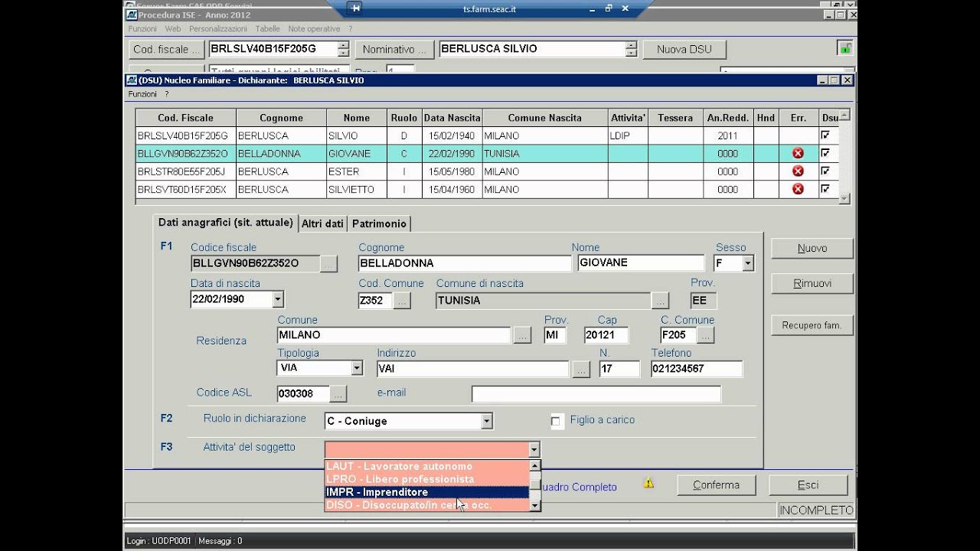Open the Comune di nascita lookup button
Screen dimensions: 980x551
tap(660, 301)
